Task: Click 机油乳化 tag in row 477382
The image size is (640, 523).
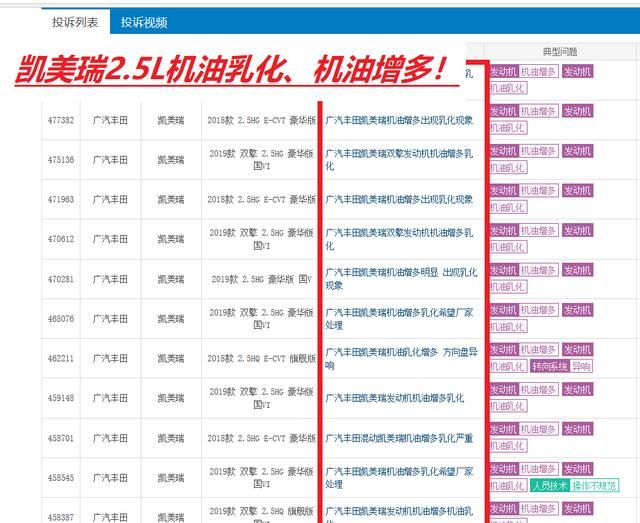Action: [508, 128]
